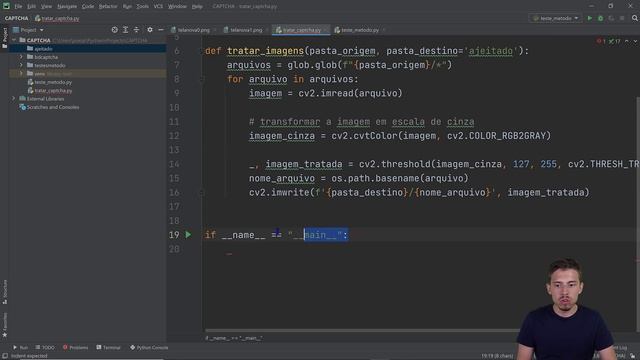
Task: Run the teste_metodo configuration with the green play icon
Action: (x=589, y=18)
